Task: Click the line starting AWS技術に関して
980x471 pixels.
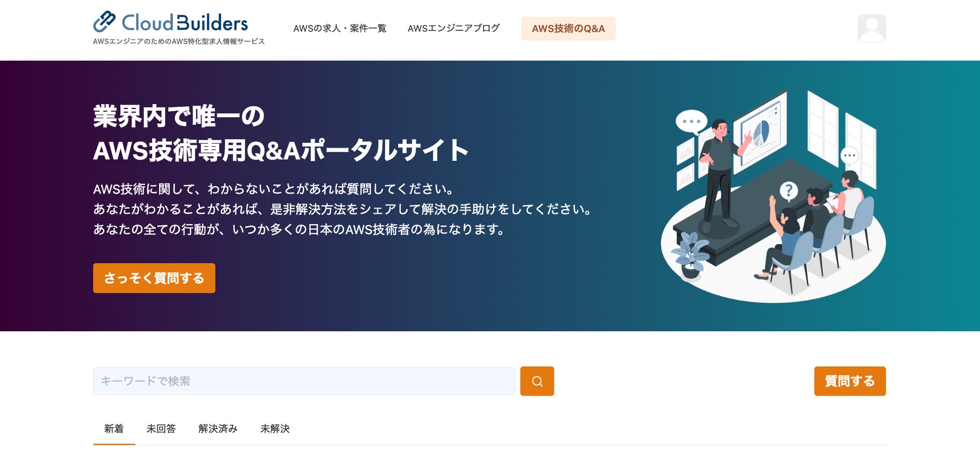Action: tap(274, 189)
